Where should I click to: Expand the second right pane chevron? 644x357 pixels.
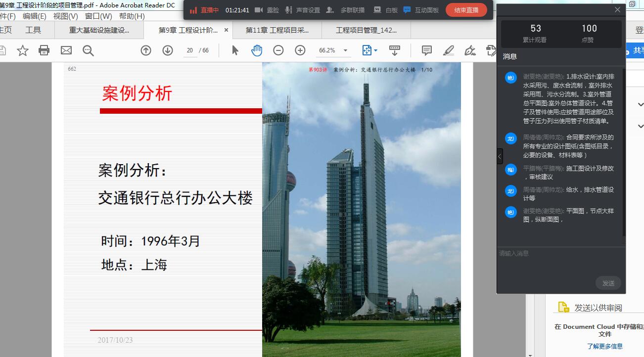coord(641,127)
